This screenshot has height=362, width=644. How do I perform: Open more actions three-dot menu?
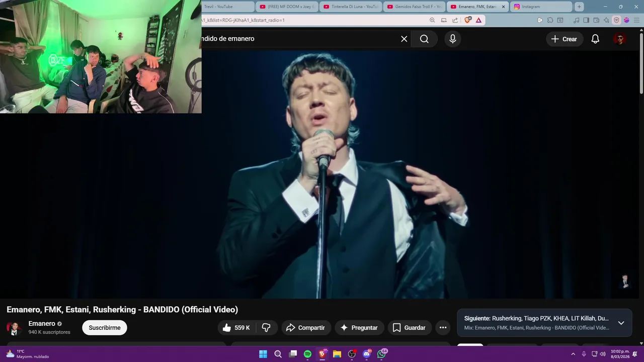click(x=443, y=328)
